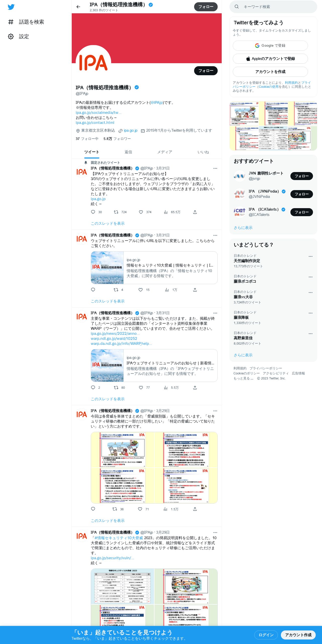Open the ipa.go.jp/contact.html link
The image size is (322, 644).
point(95,123)
